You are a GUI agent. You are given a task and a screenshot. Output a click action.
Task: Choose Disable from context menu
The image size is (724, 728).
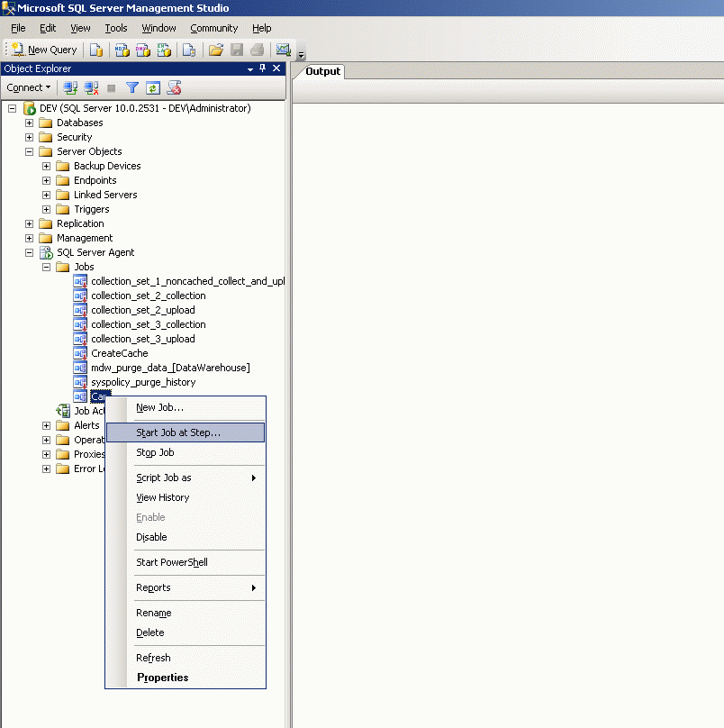tap(186, 537)
